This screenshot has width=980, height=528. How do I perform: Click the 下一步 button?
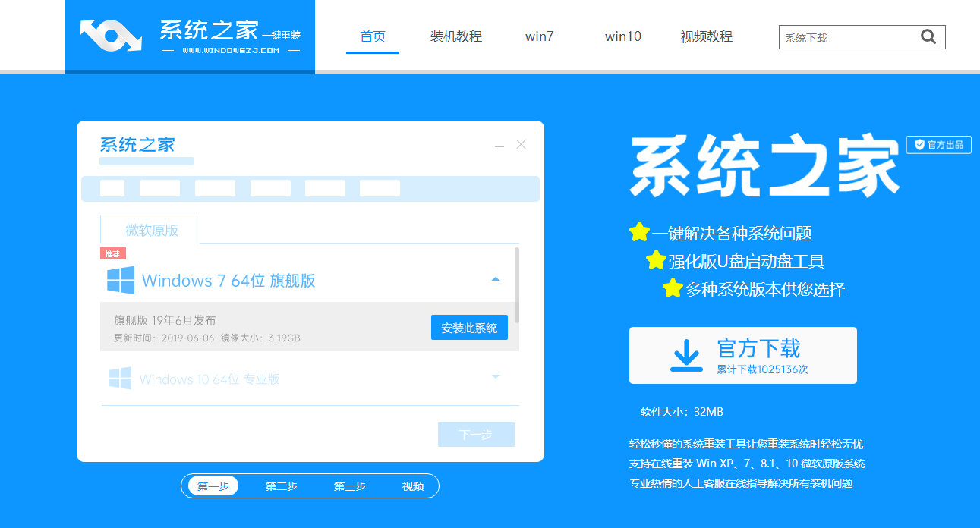[476, 435]
